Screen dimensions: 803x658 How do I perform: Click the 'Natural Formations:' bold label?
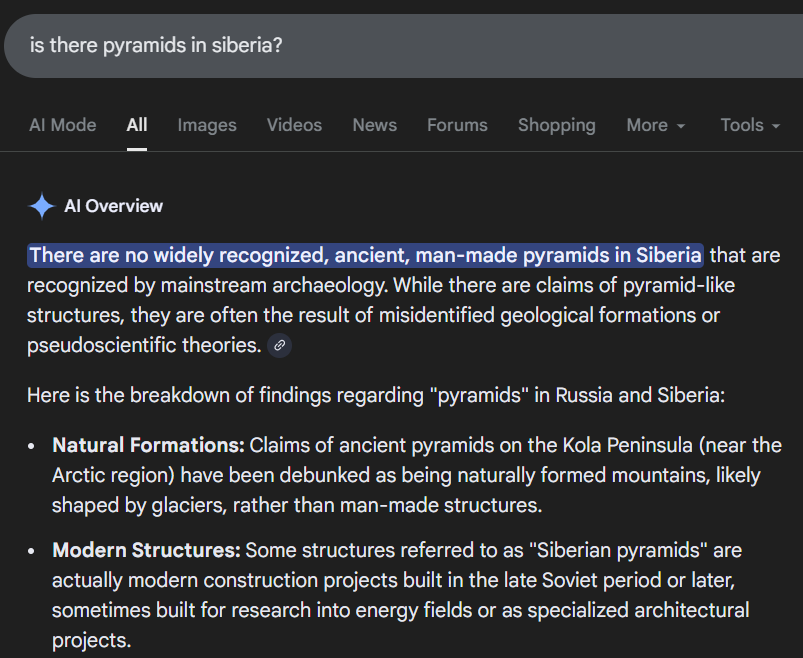(149, 445)
